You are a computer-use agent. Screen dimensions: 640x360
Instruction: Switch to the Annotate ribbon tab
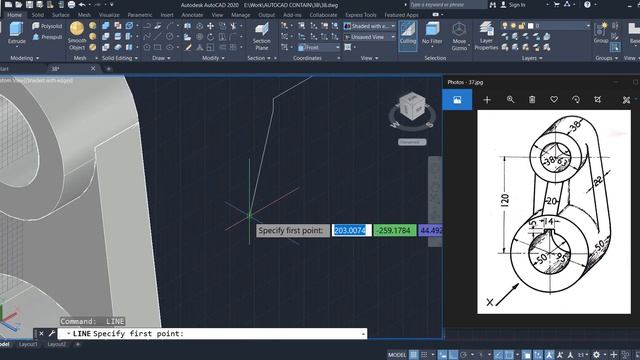coord(192,15)
